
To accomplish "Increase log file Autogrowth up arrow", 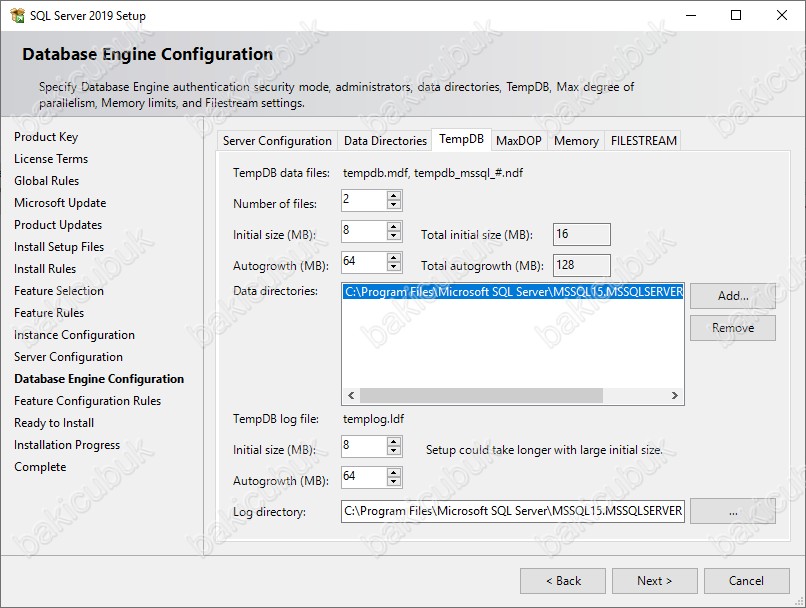I will coord(394,472).
